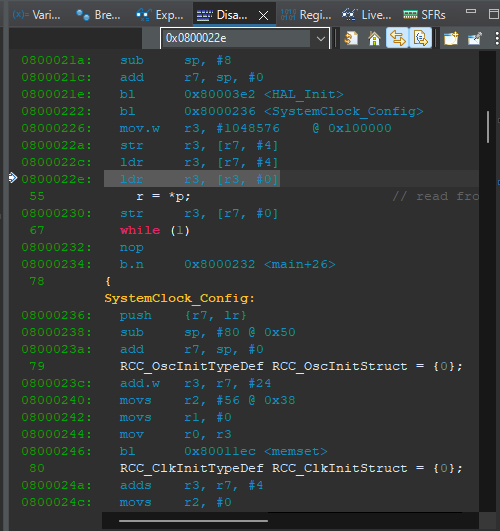Viewport: 500px width, 531px height.
Task: Maximize the Disassembly panel view
Action: [x=494, y=14]
